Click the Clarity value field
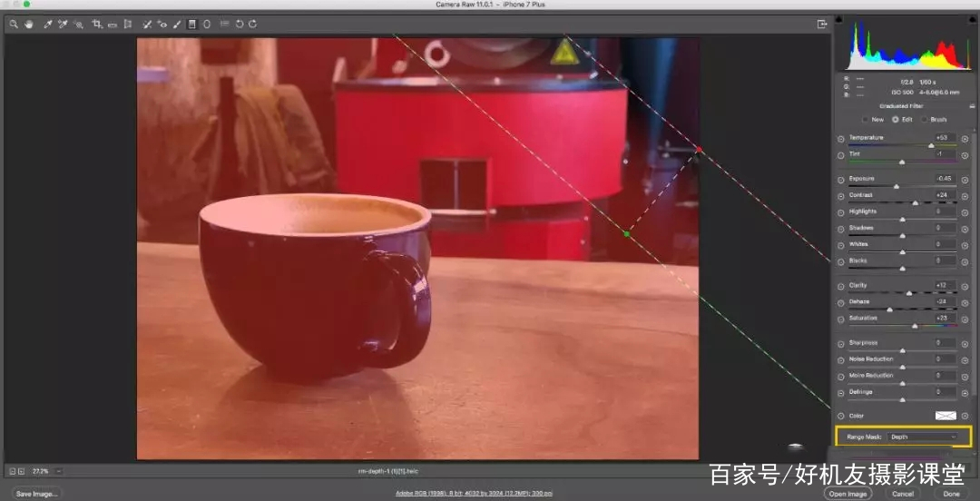The height and width of the screenshot is (501, 980). coord(946,285)
